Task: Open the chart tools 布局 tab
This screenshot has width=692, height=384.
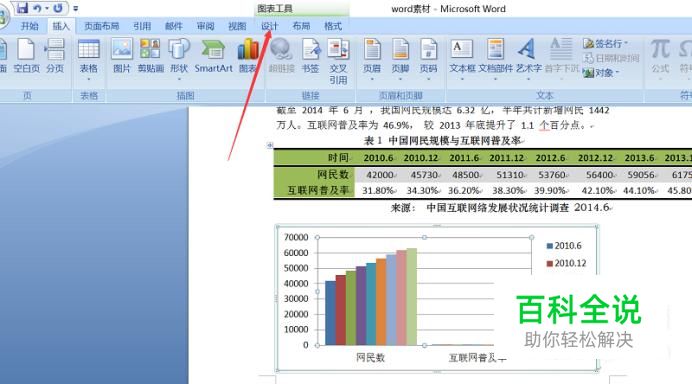Action: [x=301, y=26]
